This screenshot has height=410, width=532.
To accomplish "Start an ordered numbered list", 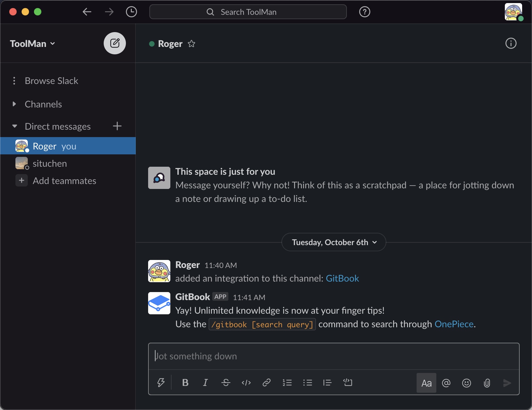I will click(287, 383).
